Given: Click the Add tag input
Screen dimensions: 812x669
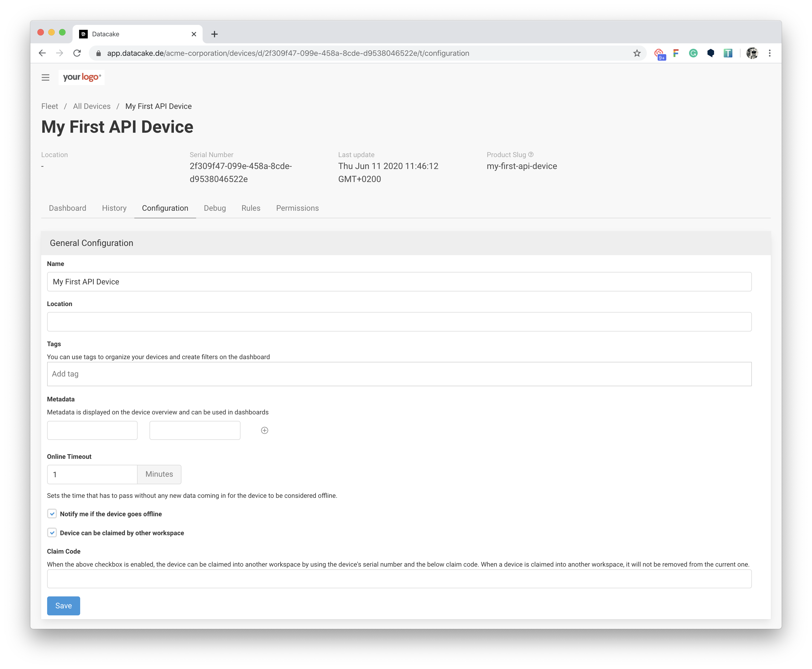Looking at the screenshot, I should click(x=399, y=374).
